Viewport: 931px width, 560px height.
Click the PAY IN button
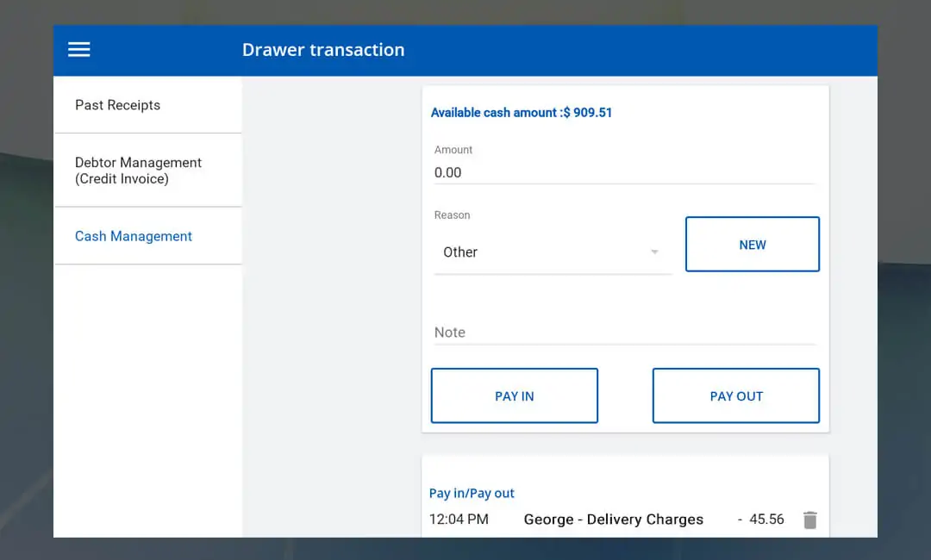515,396
